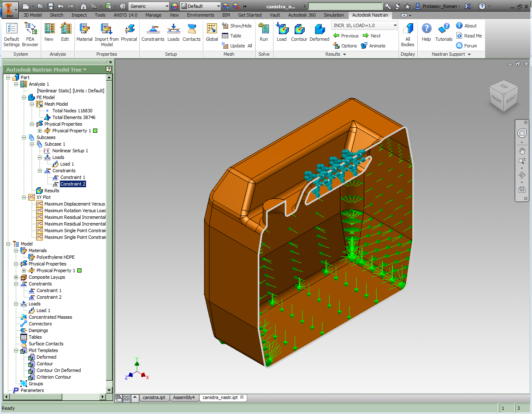Click All Bodies display
The height and width of the screenshot is (414, 532).
[408, 35]
